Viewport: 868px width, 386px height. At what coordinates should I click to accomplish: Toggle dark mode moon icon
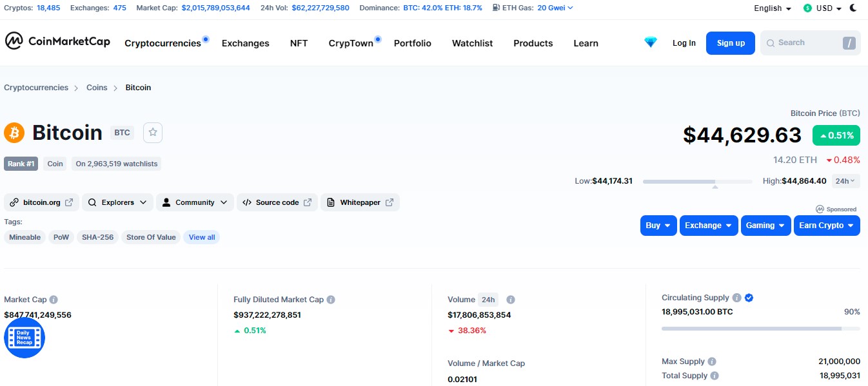point(853,8)
